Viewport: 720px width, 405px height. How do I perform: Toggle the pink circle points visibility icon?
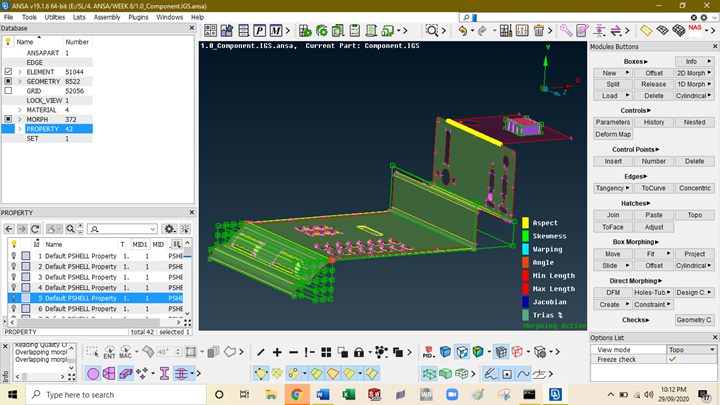pos(93,374)
